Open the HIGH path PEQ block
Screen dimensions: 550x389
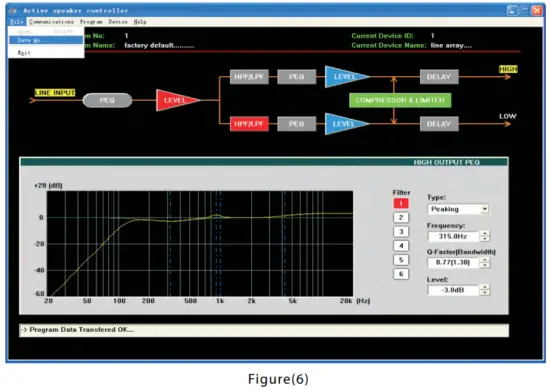click(296, 77)
